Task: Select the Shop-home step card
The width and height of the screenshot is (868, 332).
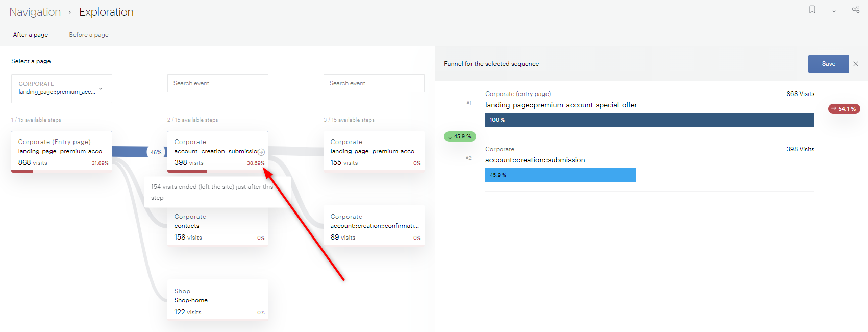Action: point(218,301)
